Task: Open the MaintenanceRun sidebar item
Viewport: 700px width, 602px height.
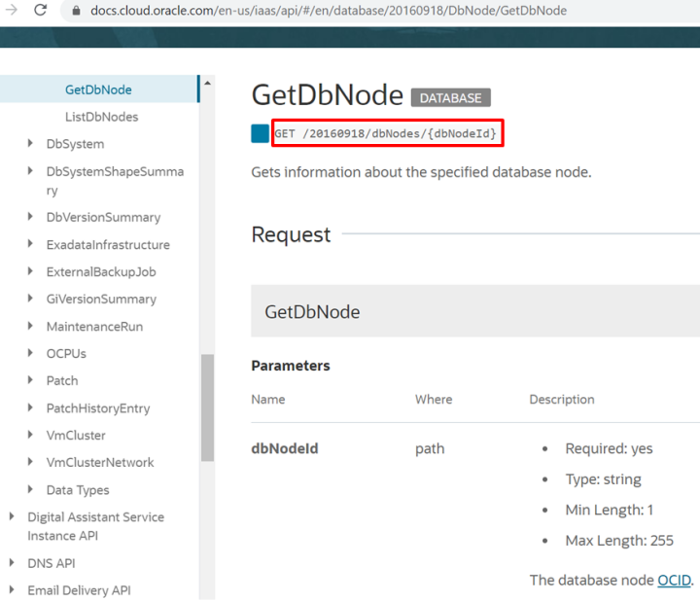Action: pyautogui.click(x=94, y=327)
